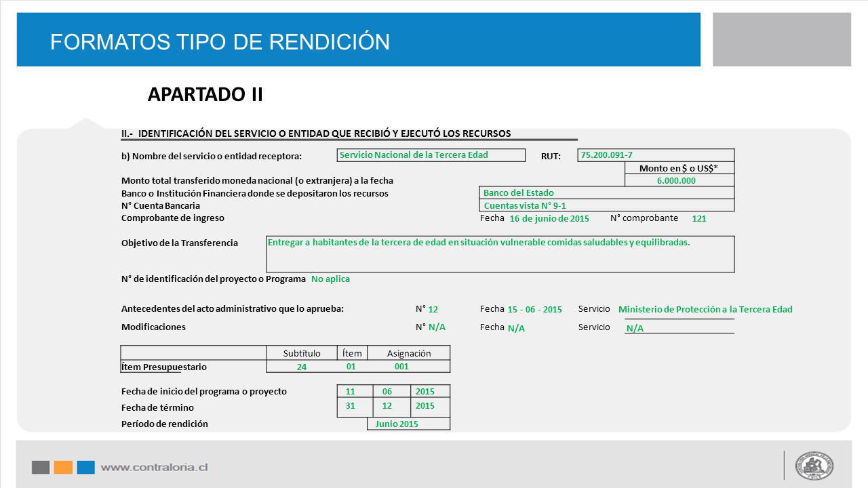
Task: Click the Asignación value 001
Action: (x=402, y=366)
